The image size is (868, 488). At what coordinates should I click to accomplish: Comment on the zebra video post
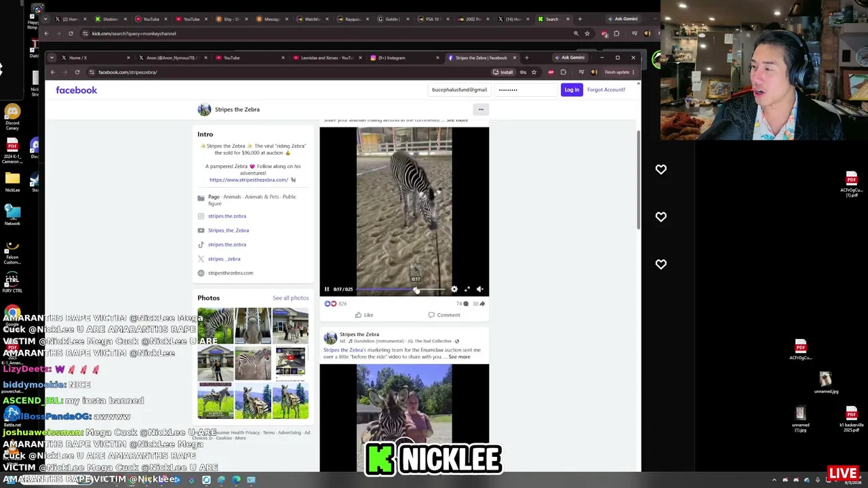(444, 314)
